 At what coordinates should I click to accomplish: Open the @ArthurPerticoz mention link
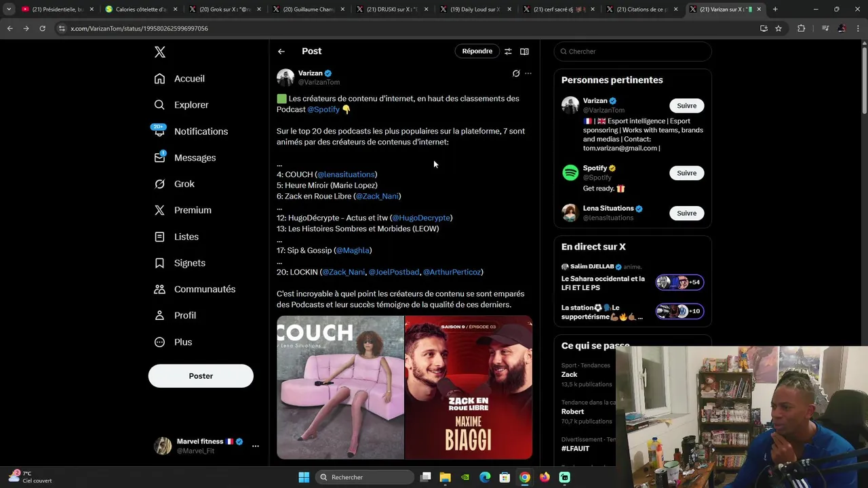click(x=452, y=272)
